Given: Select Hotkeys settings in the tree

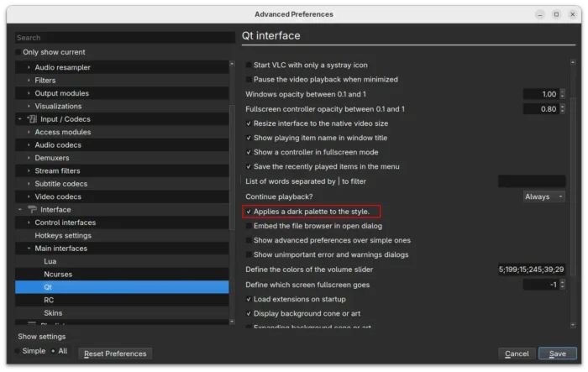Looking at the screenshot, I should click(x=122, y=235).
